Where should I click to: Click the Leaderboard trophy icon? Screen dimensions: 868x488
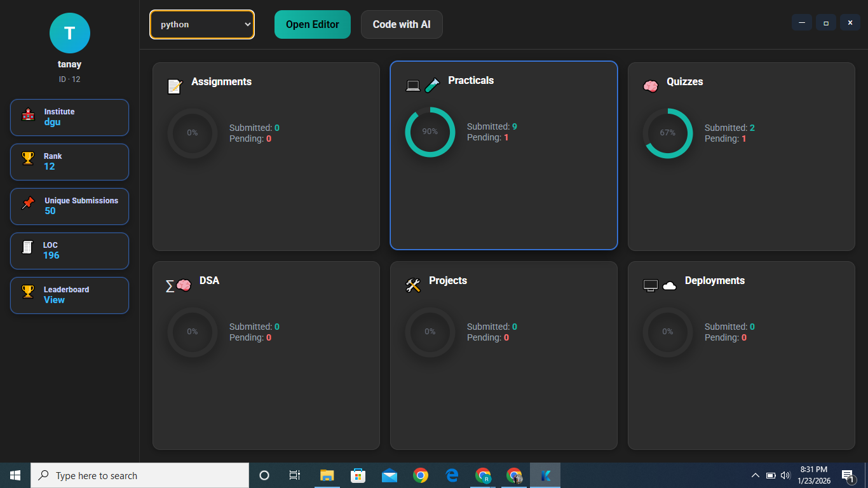click(28, 292)
